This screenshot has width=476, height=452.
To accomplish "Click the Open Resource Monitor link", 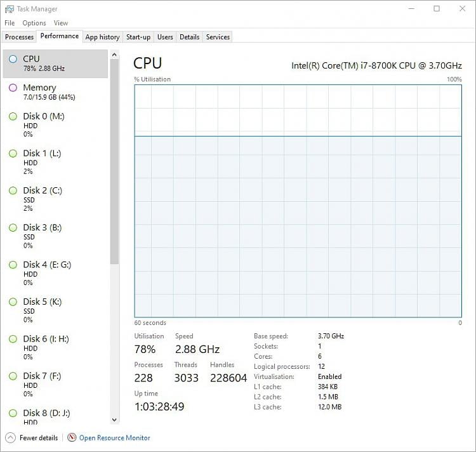I will click(x=115, y=438).
